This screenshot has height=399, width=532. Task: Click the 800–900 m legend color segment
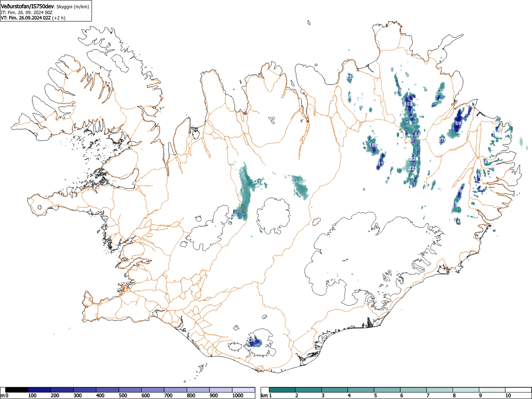pyautogui.click(x=198, y=390)
